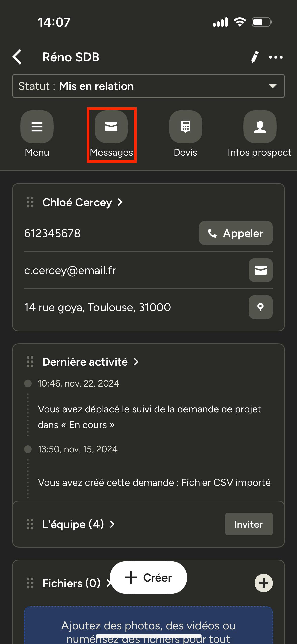Viewport: 297px width, 644px height.
Task: Open the Menu hamburger icon
Action: click(x=37, y=127)
